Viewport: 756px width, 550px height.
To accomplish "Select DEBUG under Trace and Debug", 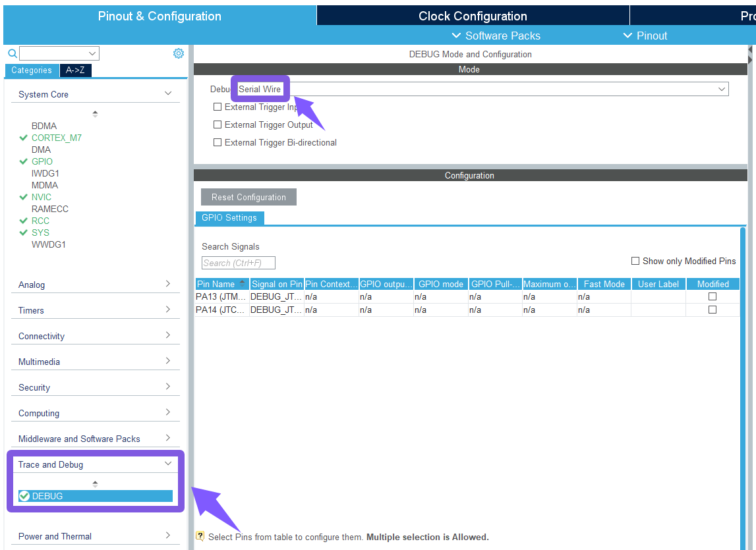I will coord(96,496).
